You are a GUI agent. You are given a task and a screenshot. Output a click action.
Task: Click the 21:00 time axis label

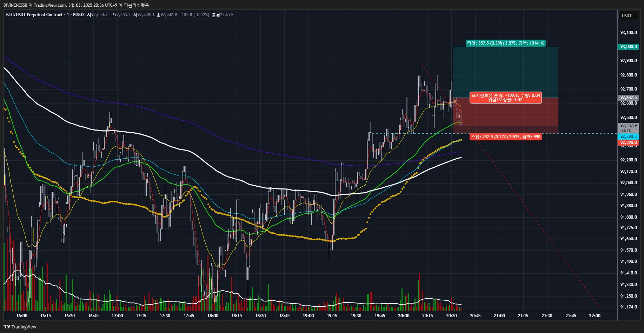point(499,316)
